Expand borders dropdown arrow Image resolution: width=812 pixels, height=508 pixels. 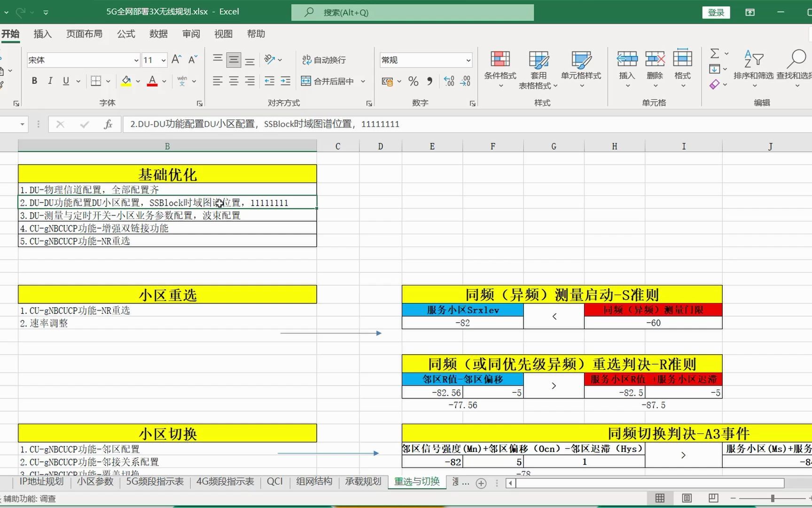tap(108, 81)
